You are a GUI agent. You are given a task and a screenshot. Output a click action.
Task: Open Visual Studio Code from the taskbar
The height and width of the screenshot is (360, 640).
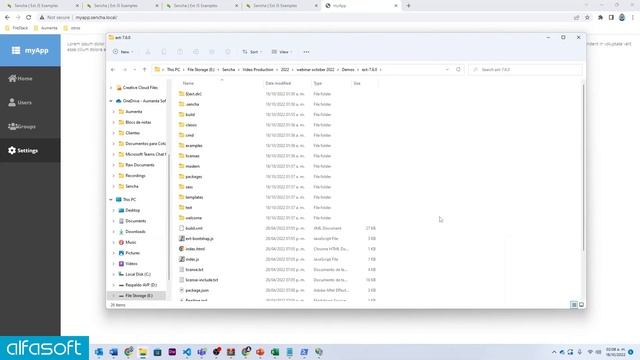click(187, 352)
